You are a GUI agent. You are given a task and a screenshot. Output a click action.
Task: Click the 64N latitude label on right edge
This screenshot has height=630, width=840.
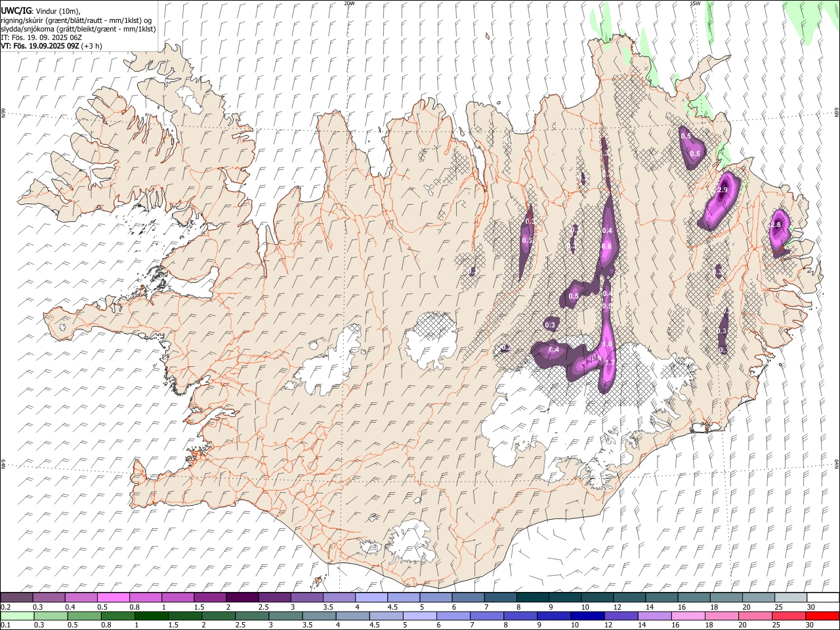[x=837, y=463]
